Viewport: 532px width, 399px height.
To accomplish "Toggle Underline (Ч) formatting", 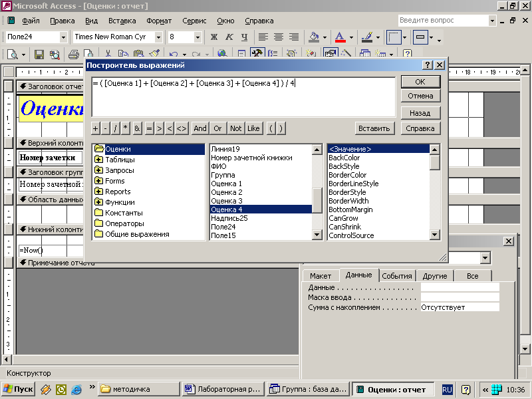I will tap(244, 37).
